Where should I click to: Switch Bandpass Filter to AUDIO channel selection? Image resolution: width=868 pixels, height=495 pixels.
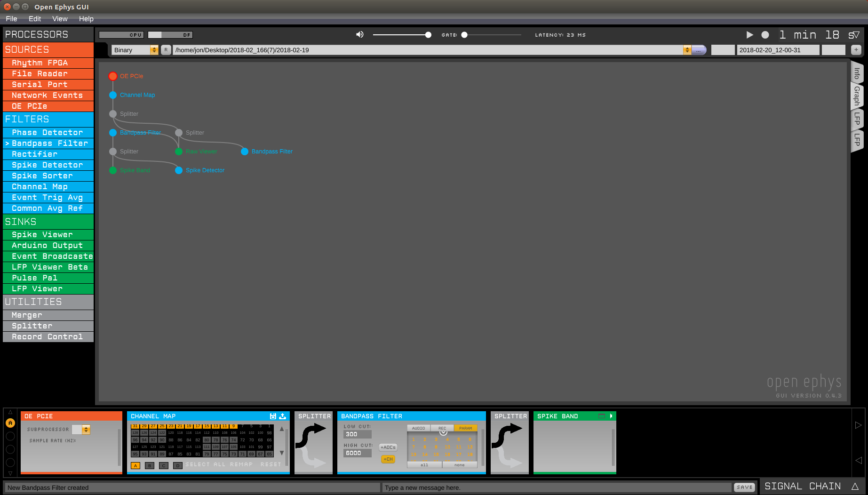[418, 428]
